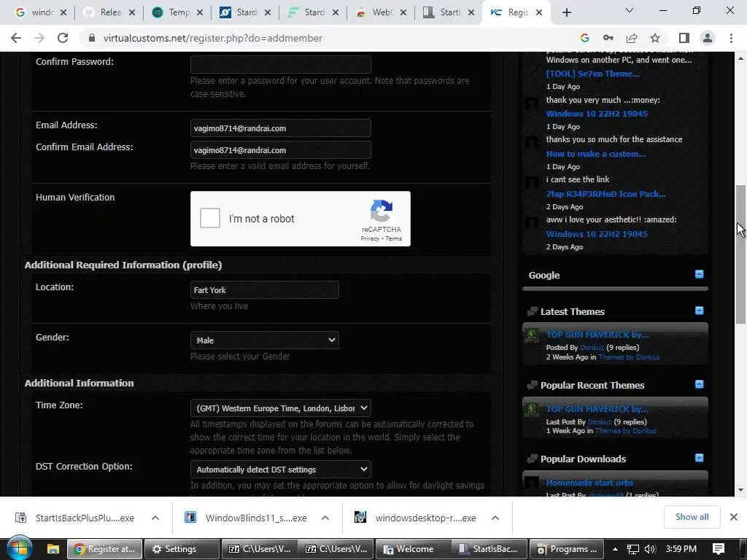Image resolution: width=747 pixels, height=560 pixels.
Task: Check the I'm not a robot checkbox
Action: tap(209, 218)
